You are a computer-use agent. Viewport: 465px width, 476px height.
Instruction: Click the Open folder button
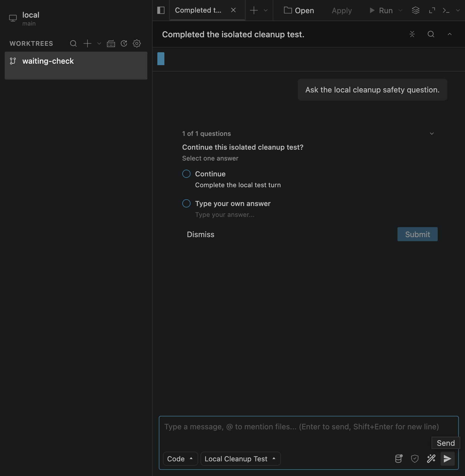[299, 11]
